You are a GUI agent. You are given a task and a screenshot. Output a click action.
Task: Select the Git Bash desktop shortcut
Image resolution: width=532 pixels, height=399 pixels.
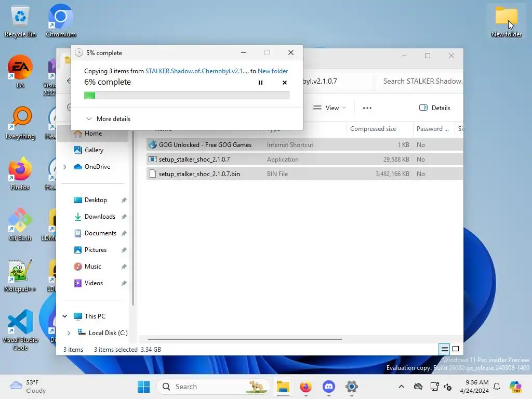pyautogui.click(x=20, y=224)
